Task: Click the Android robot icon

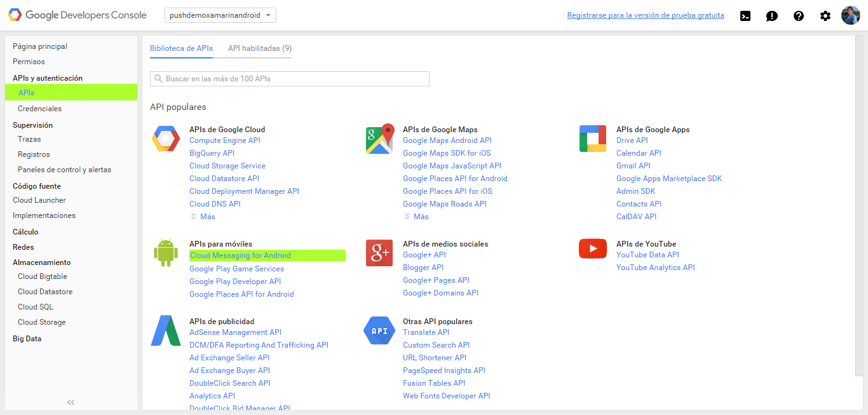Action: coord(166,253)
